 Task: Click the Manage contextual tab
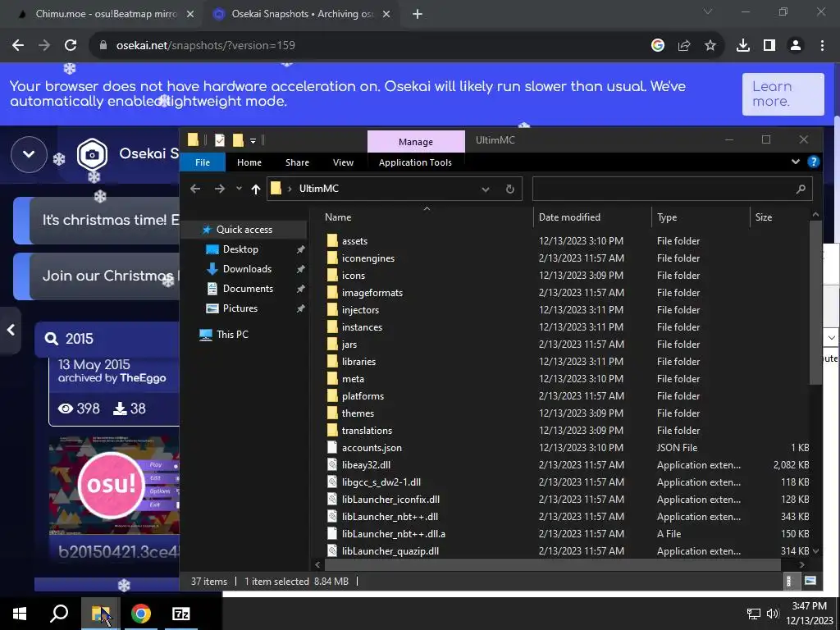pyautogui.click(x=416, y=141)
